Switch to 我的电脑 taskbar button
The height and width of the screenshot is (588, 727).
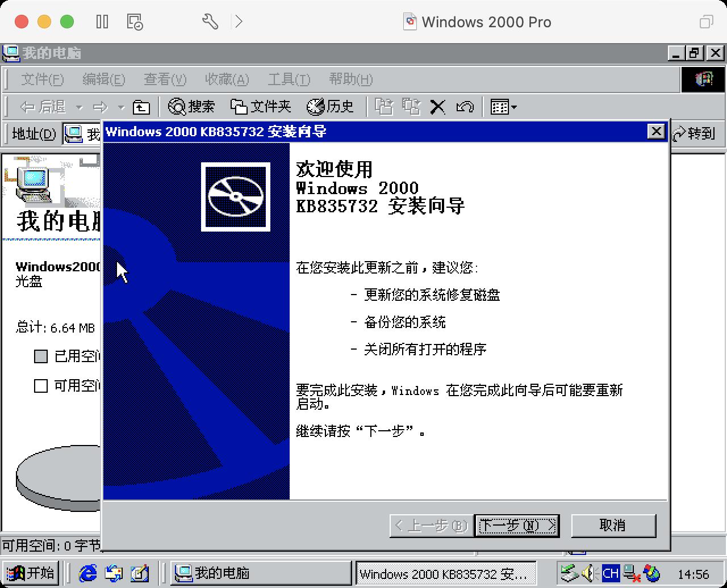261,573
